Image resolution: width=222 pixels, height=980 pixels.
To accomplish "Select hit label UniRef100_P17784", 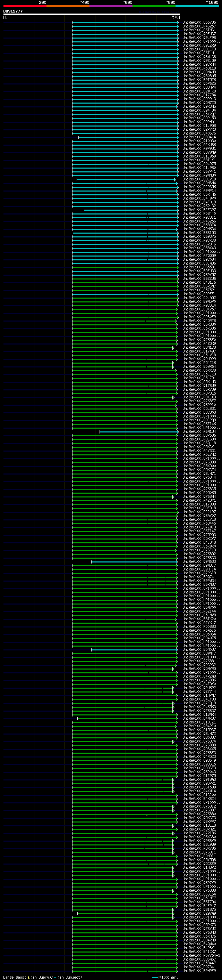I will tap(199, 95).
